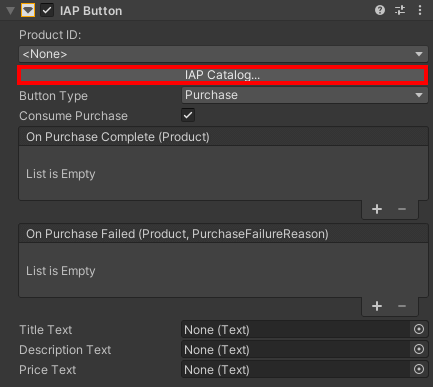Add a listener to On Purchase Failed
This screenshot has height=387, width=433.
coord(377,306)
